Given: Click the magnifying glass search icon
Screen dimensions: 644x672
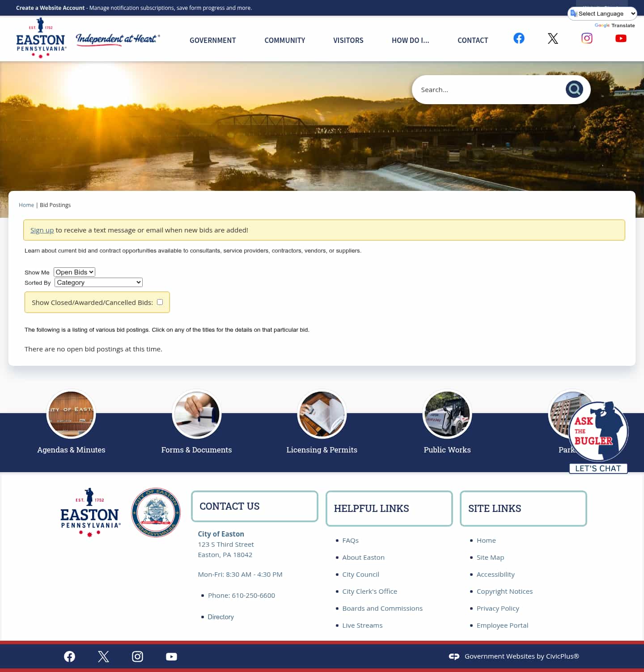Looking at the screenshot, I should (x=574, y=89).
